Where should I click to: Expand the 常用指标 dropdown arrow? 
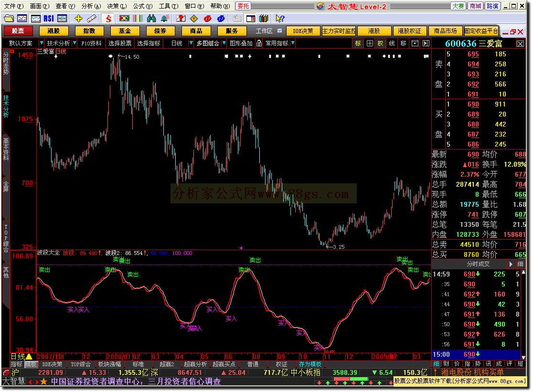(293, 43)
